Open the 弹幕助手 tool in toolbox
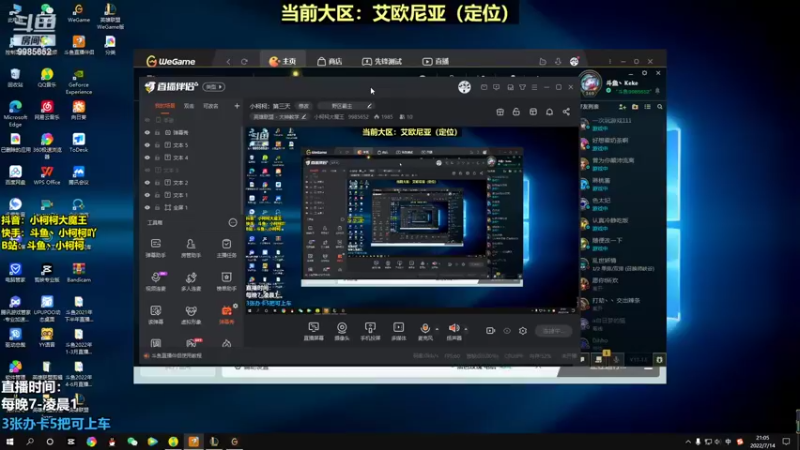800x450 pixels. pyautogui.click(x=156, y=247)
